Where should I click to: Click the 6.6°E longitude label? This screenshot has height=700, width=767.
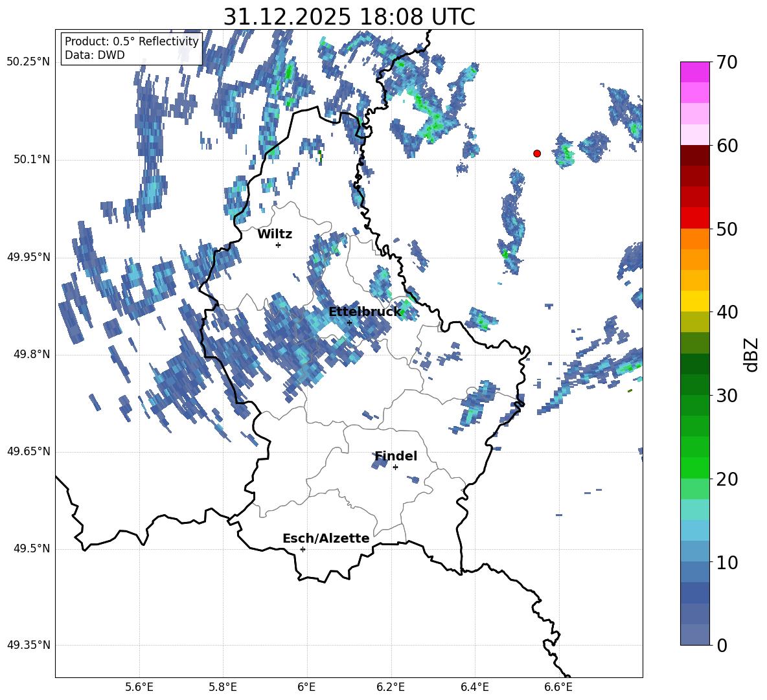558,687
